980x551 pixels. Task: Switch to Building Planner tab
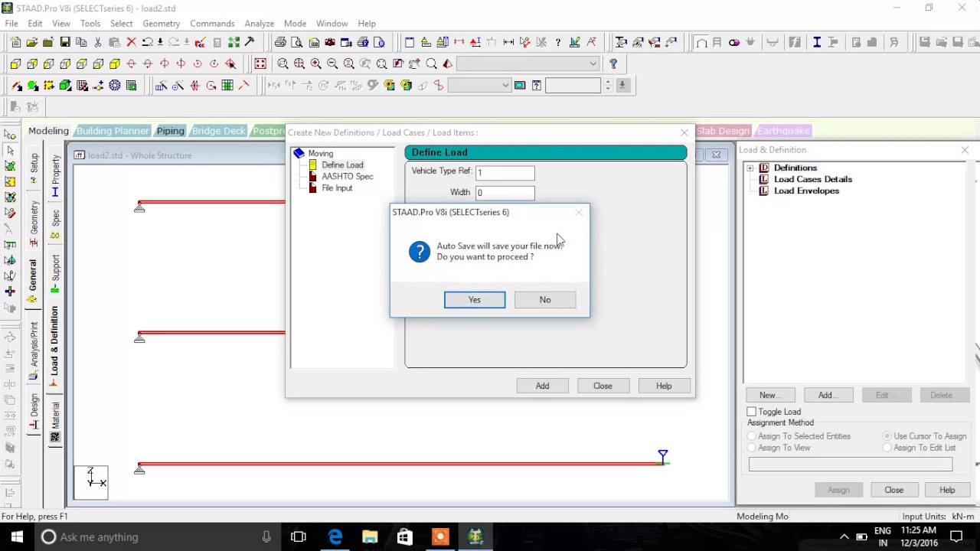(113, 131)
